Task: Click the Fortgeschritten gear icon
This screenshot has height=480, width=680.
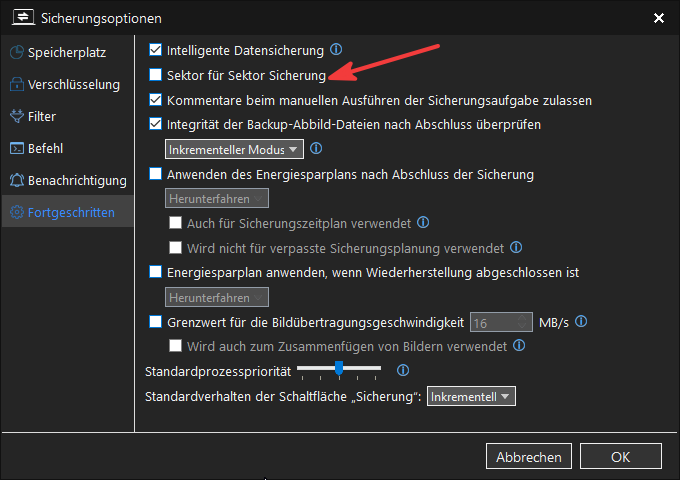Action: coord(16,212)
